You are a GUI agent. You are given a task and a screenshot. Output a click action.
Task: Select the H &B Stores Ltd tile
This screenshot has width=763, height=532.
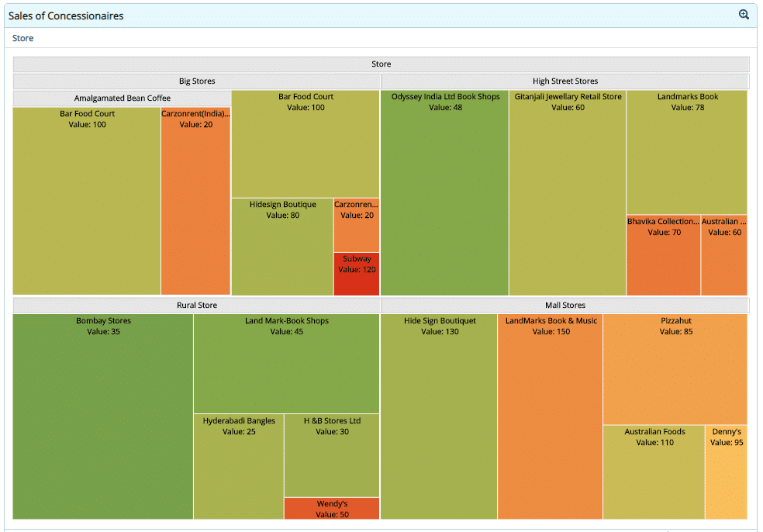pyautogui.click(x=332, y=455)
